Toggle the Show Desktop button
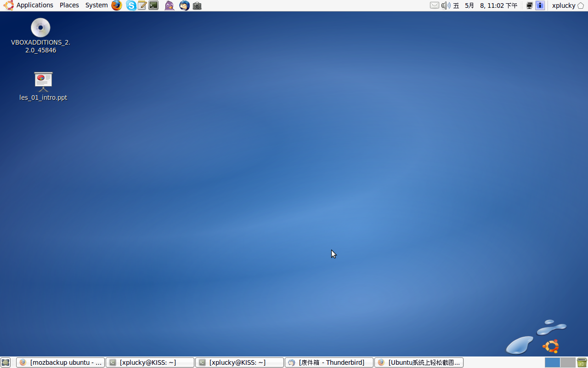 click(6, 362)
